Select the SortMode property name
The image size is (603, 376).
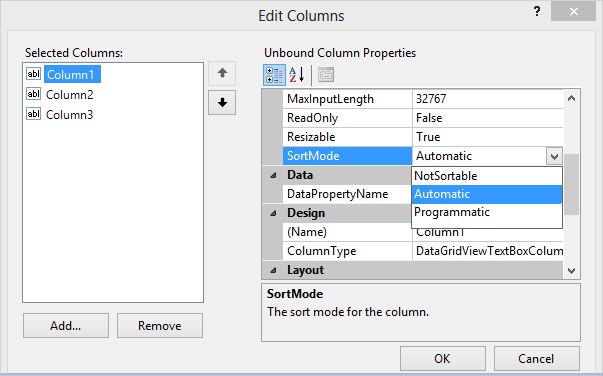click(347, 156)
